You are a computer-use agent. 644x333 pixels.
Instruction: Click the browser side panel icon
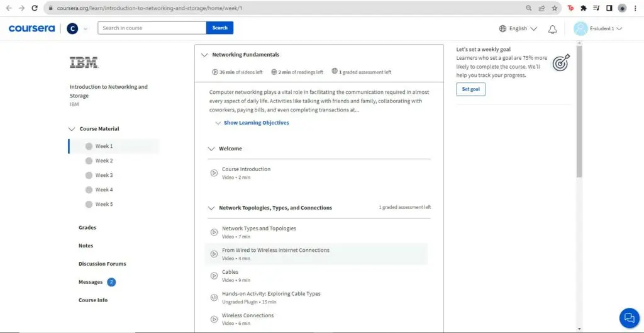coord(609,8)
